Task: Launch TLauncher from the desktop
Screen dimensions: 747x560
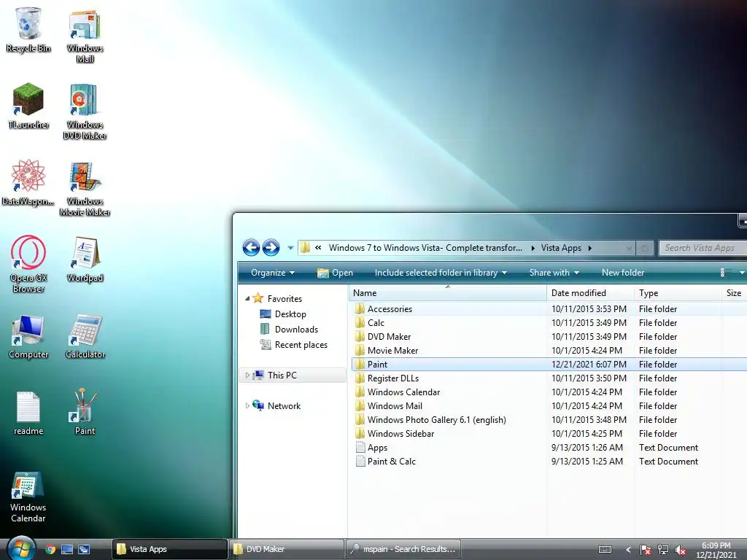Action: 28,106
